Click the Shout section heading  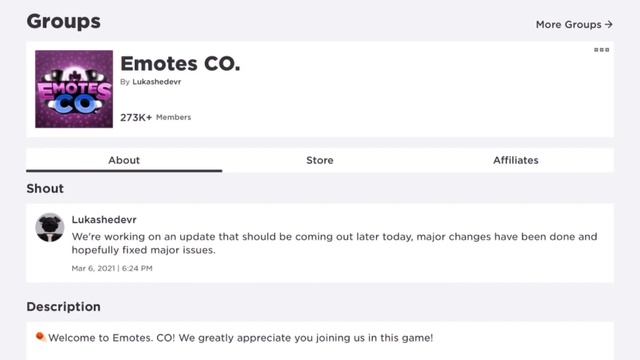pos(45,189)
